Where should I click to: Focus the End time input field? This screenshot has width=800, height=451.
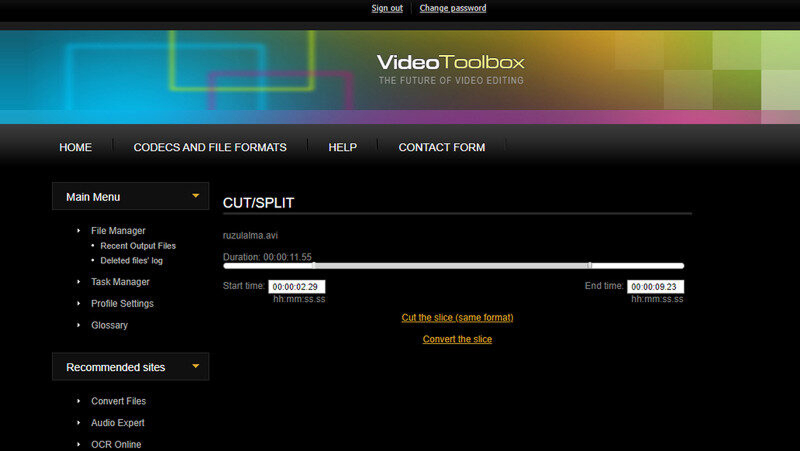(x=655, y=287)
